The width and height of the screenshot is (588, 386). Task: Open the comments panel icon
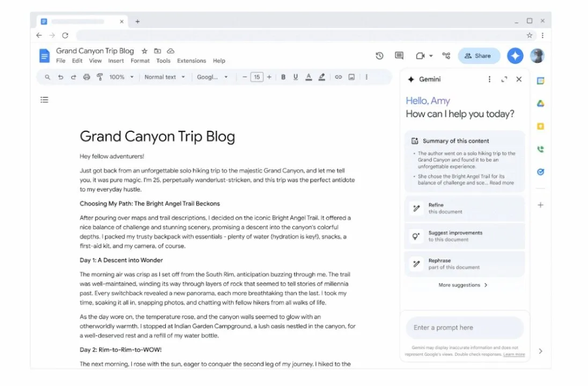[399, 56]
